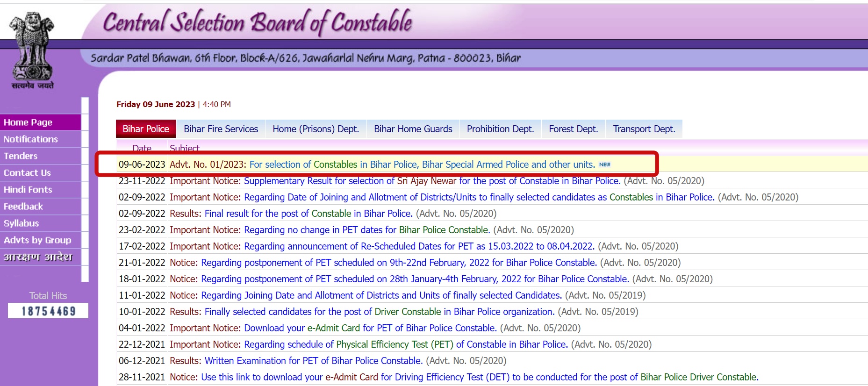Screen dimensions: 868x386
Task: Select Hindi Fonts in the sidebar
Action: [x=28, y=190]
